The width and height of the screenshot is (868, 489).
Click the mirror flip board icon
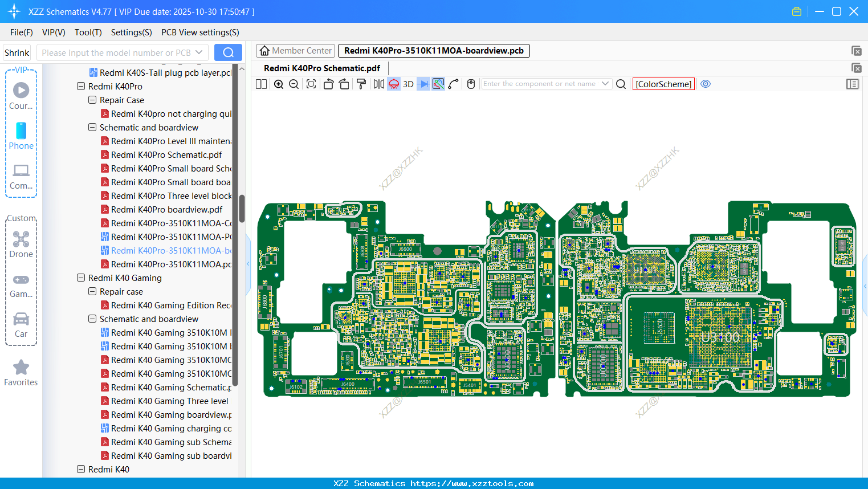coord(378,84)
